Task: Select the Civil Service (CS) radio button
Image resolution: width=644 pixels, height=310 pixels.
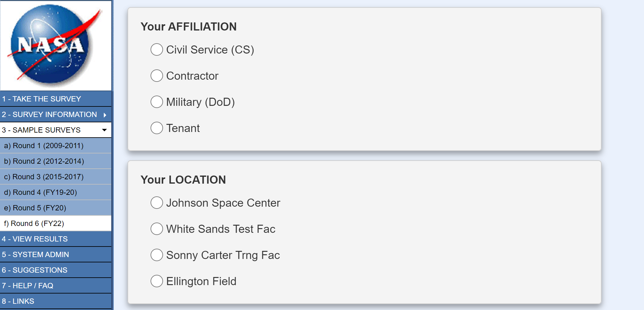Action: [157, 49]
